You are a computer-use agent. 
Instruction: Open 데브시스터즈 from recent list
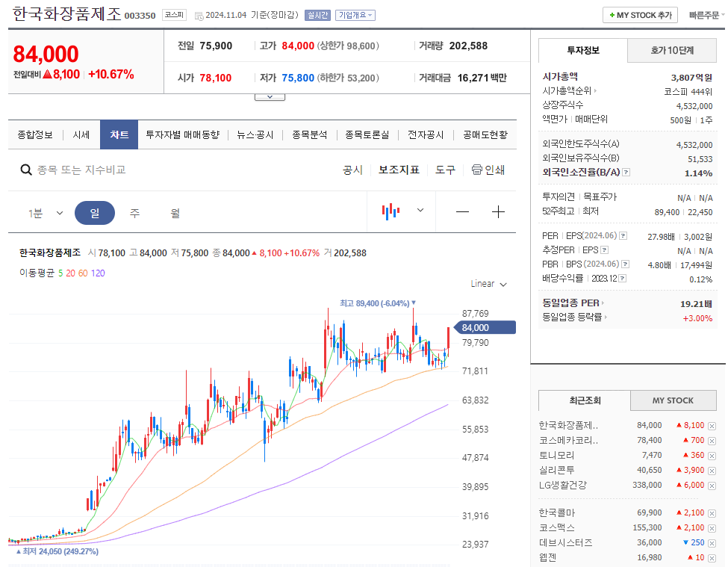(565, 542)
